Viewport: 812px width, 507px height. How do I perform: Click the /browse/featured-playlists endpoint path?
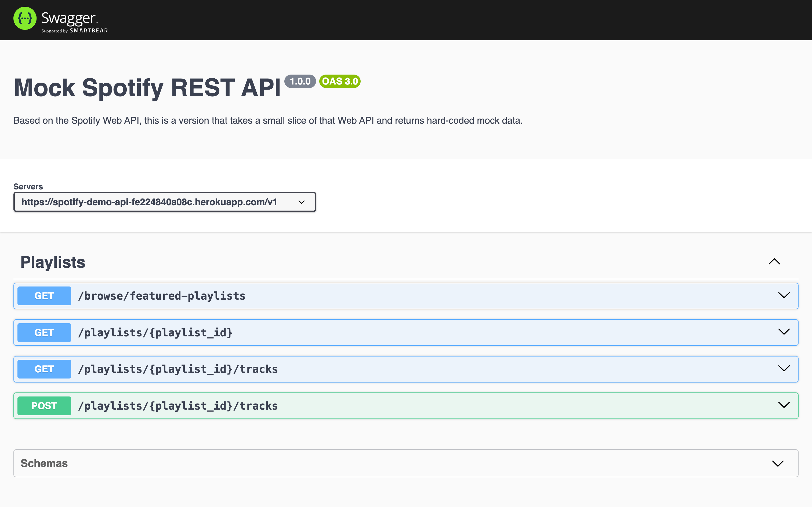[162, 295]
